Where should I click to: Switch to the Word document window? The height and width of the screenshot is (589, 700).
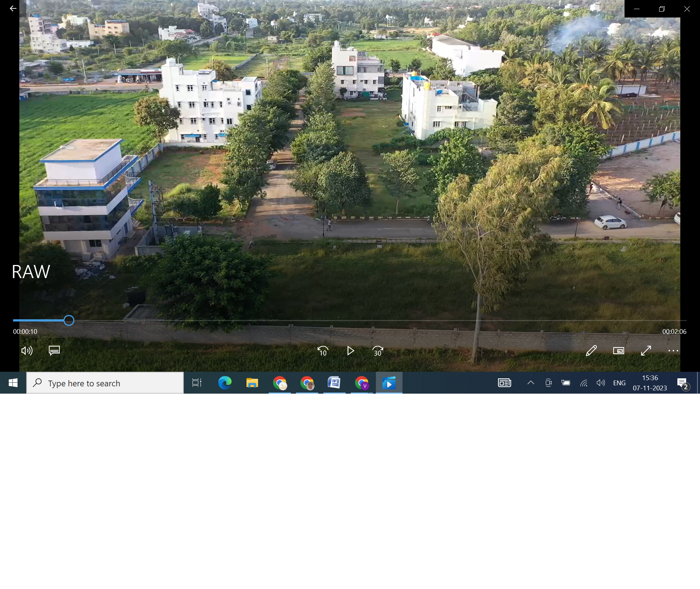click(334, 383)
